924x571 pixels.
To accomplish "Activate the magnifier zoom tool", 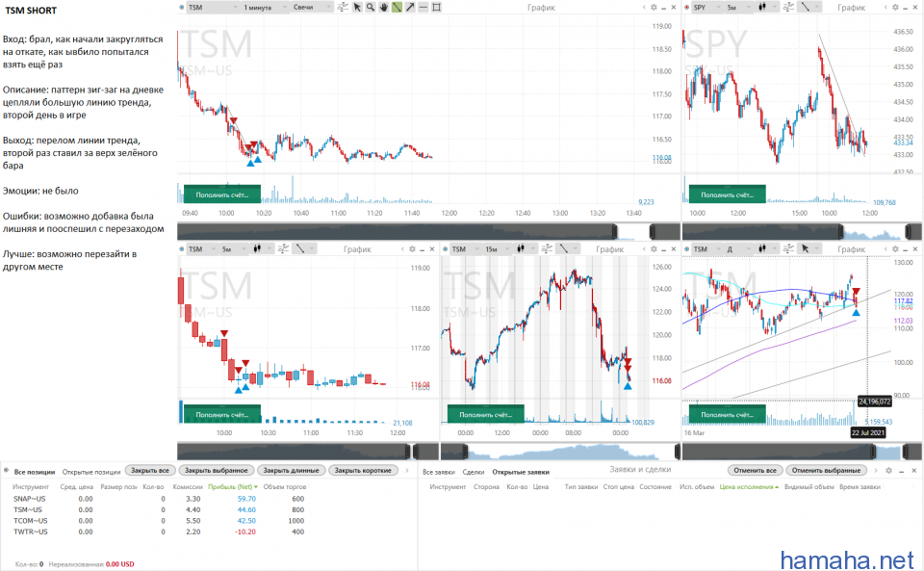I will tap(370, 8).
